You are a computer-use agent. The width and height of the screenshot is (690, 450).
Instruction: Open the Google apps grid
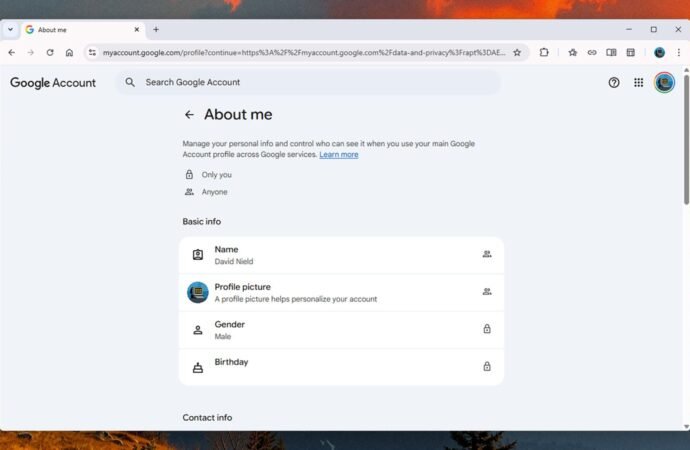pyautogui.click(x=639, y=82)
